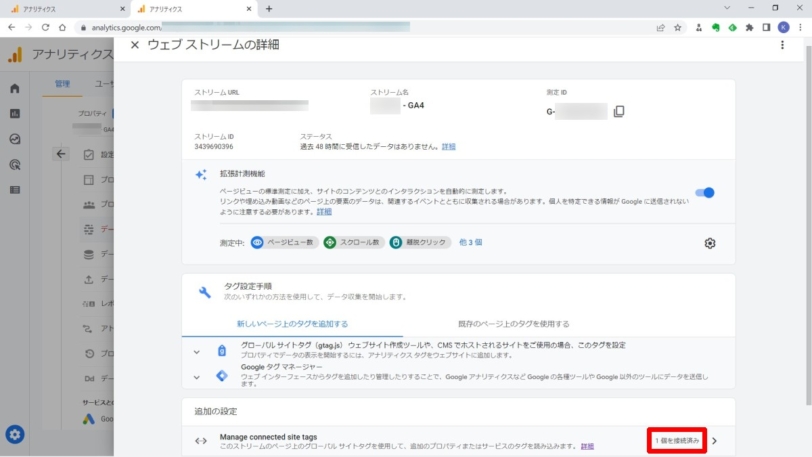Click the browser back button
Image resolution: width=812 pixels, height=457 pixels.
11,27
